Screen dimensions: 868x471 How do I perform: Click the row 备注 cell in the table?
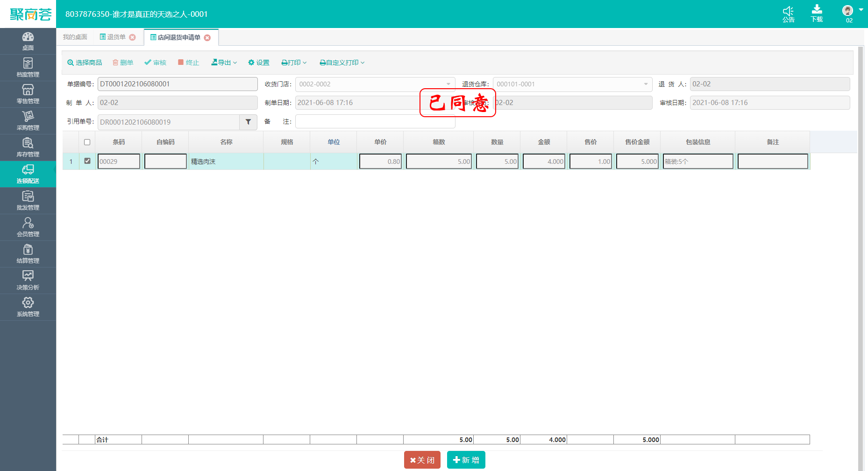click(x=773, y=161)
